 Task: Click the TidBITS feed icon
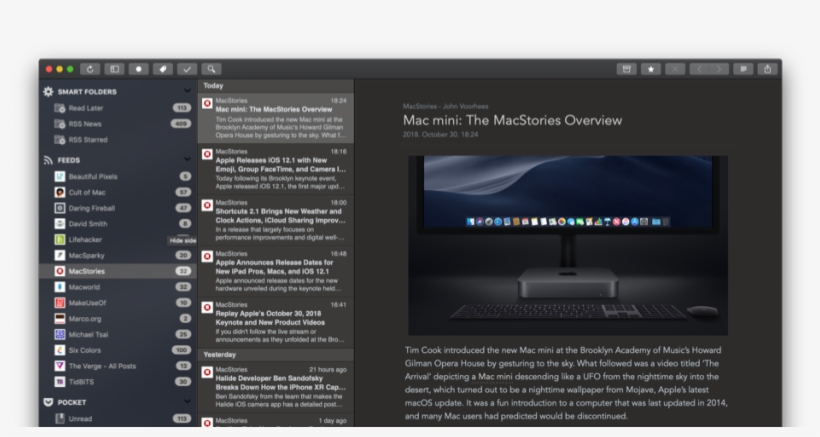pos(60,382)
